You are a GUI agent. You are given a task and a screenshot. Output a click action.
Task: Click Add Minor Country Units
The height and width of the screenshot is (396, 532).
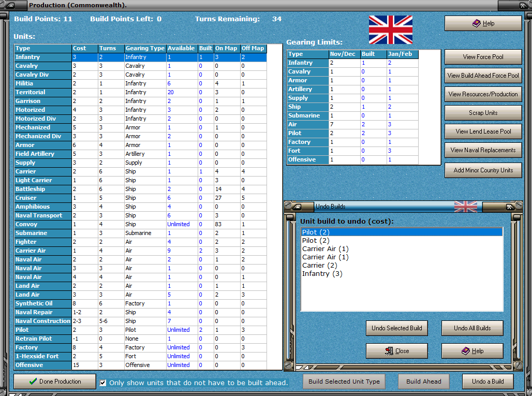click(x=483, y=170)
